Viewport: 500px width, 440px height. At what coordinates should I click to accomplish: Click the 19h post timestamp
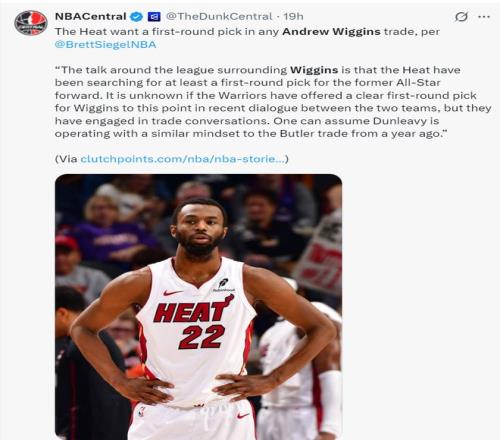pos(293,16)
